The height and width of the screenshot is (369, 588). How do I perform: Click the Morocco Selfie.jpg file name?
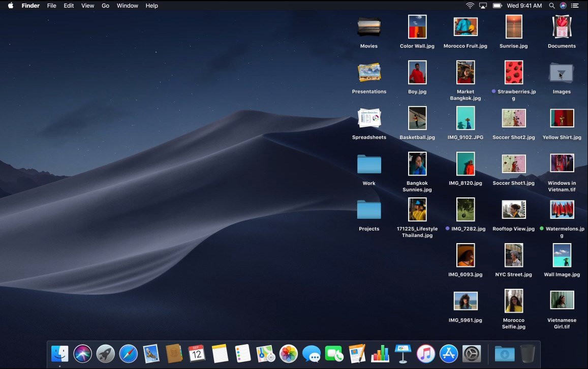pyautogui.click(x=513, y=323)
